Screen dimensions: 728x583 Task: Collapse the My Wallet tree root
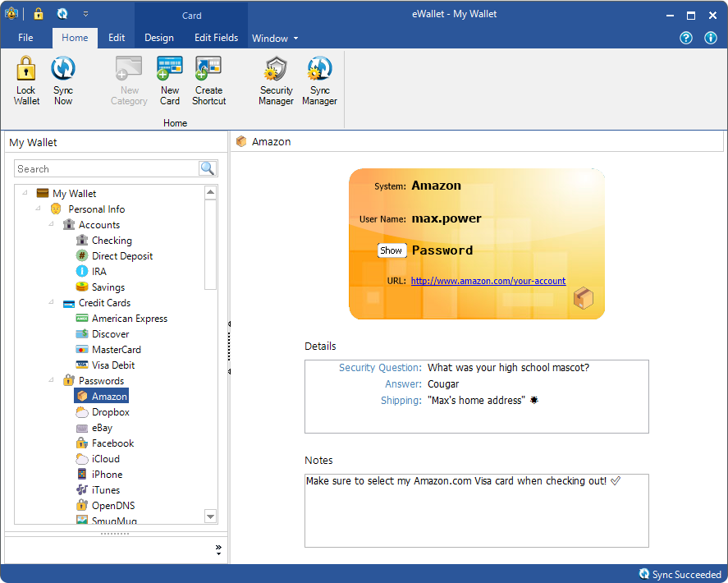pyautogui.click(x=25, y=193)
